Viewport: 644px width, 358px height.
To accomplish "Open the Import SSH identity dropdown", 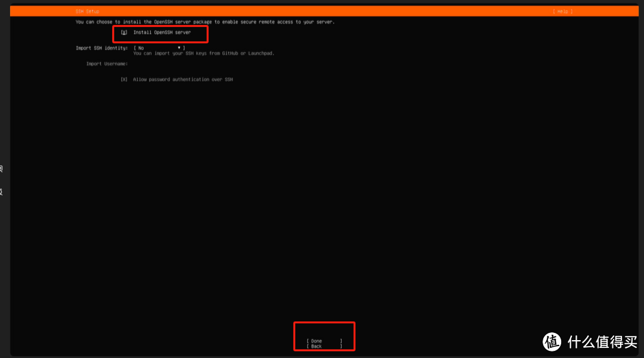I will (x=159, y=48).
